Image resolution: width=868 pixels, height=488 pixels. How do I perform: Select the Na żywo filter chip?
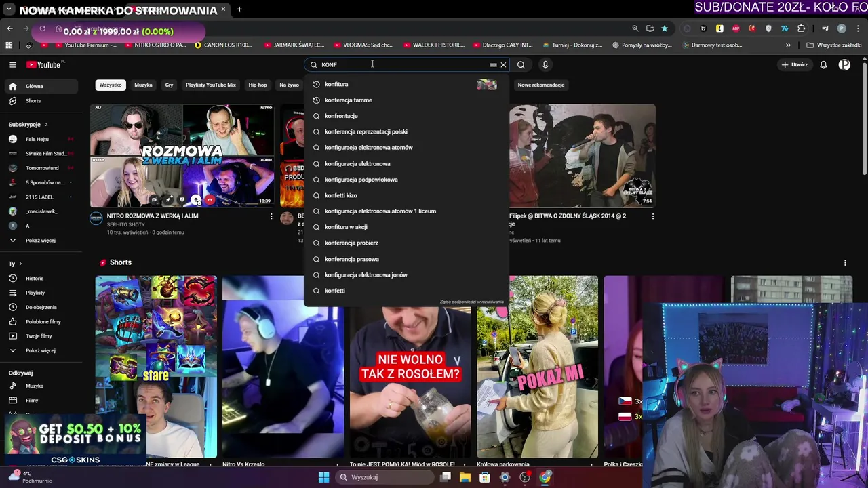coord(290,85)
